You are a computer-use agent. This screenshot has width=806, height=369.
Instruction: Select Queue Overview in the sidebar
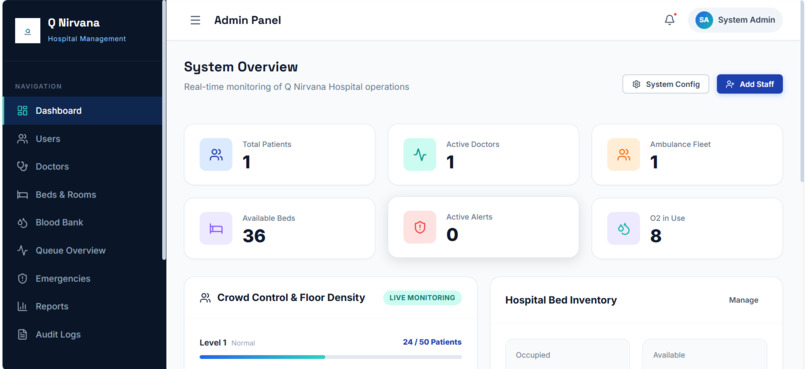(82, 250)
